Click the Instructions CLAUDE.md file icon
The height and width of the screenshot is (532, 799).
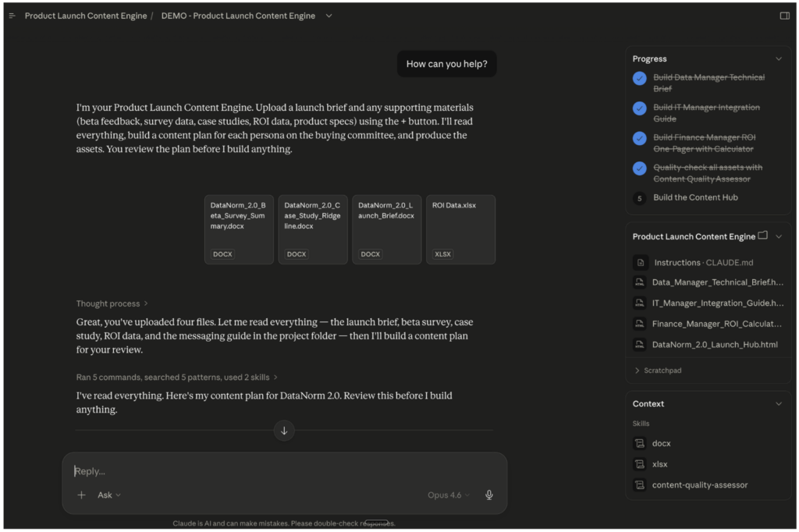[641, 262]
